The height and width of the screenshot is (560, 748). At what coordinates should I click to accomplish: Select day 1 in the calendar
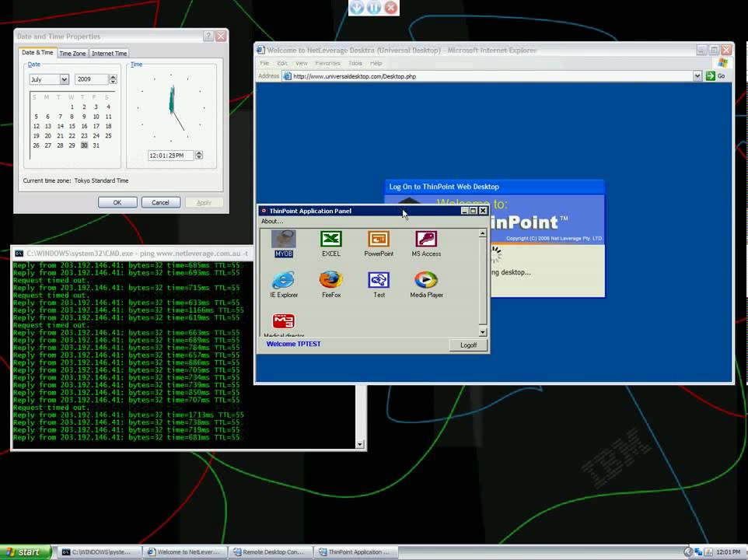coord(72,107)
